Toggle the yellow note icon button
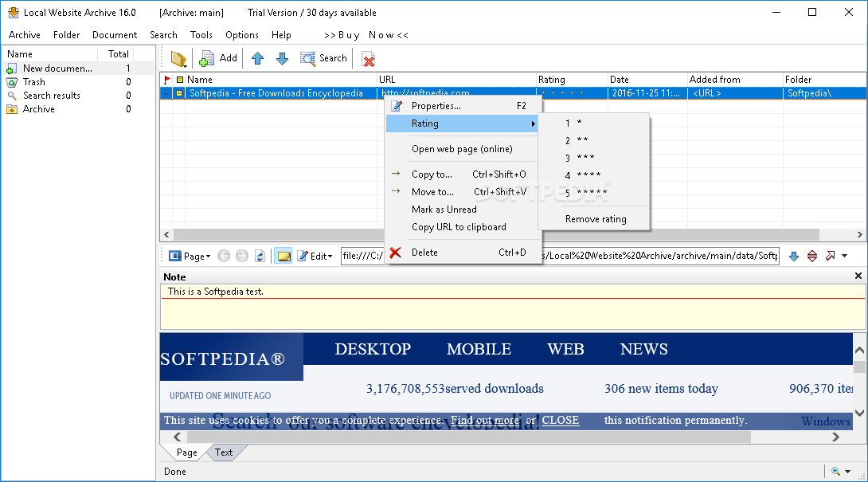Image resolution: width=868 pixels, height=482 pixels. click(283, 256)
